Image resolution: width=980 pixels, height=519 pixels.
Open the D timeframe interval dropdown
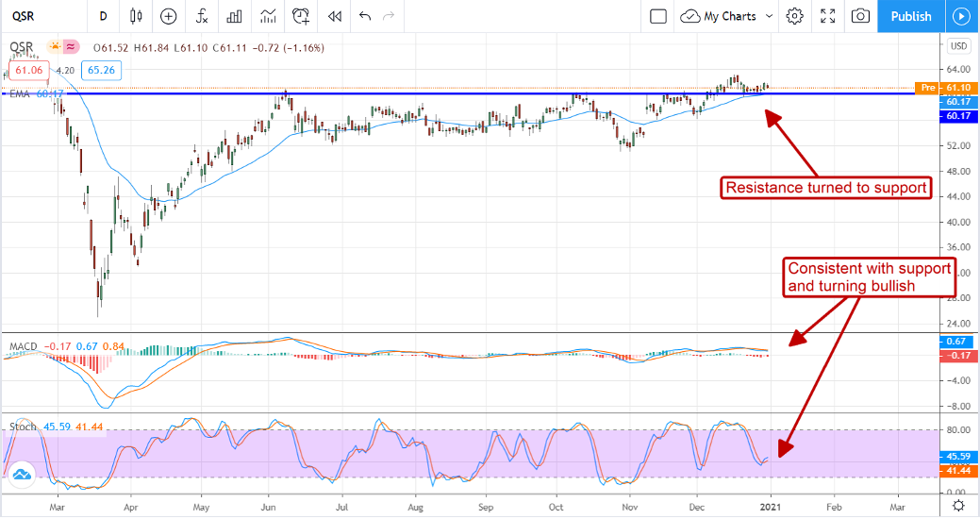pos(103,16)
